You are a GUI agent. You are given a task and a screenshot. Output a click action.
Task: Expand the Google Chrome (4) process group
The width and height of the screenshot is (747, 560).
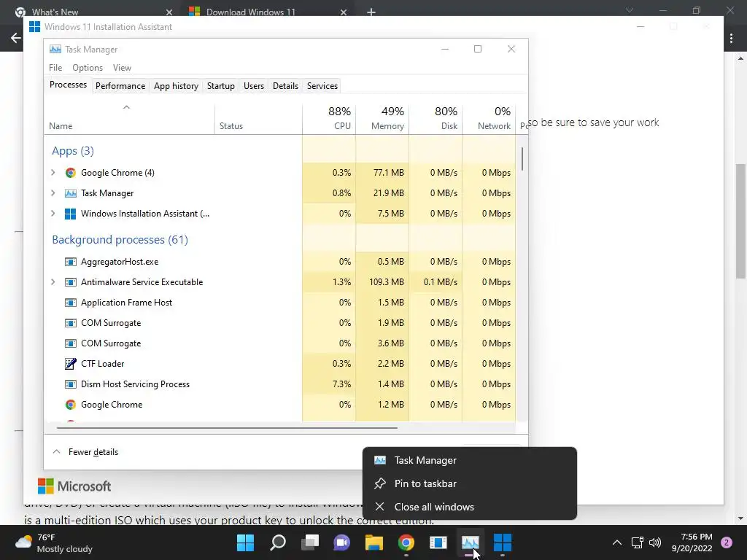coord(53,173)
